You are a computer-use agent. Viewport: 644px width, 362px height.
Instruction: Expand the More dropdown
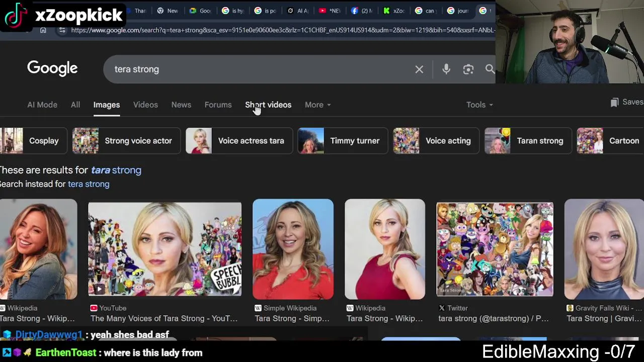pyautogui.click(x=317, y=105)
